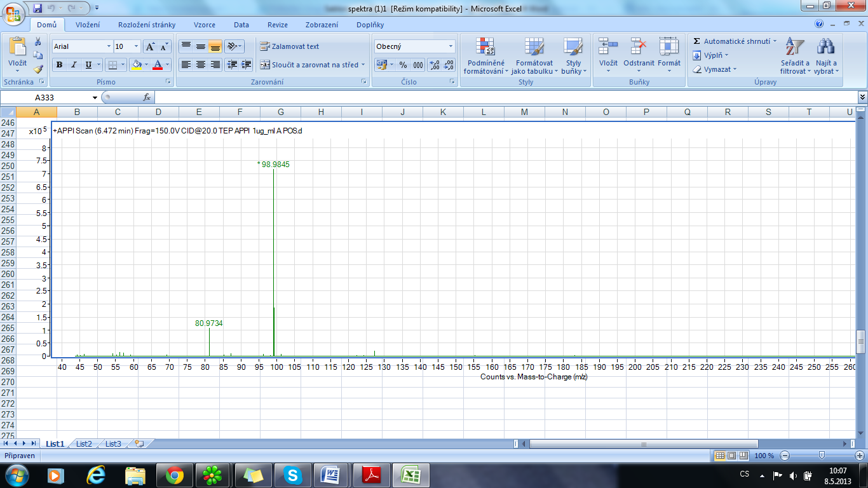The image size is (868, 488).
Task: Center cell text horizontally
Action: tap(200, 65)
